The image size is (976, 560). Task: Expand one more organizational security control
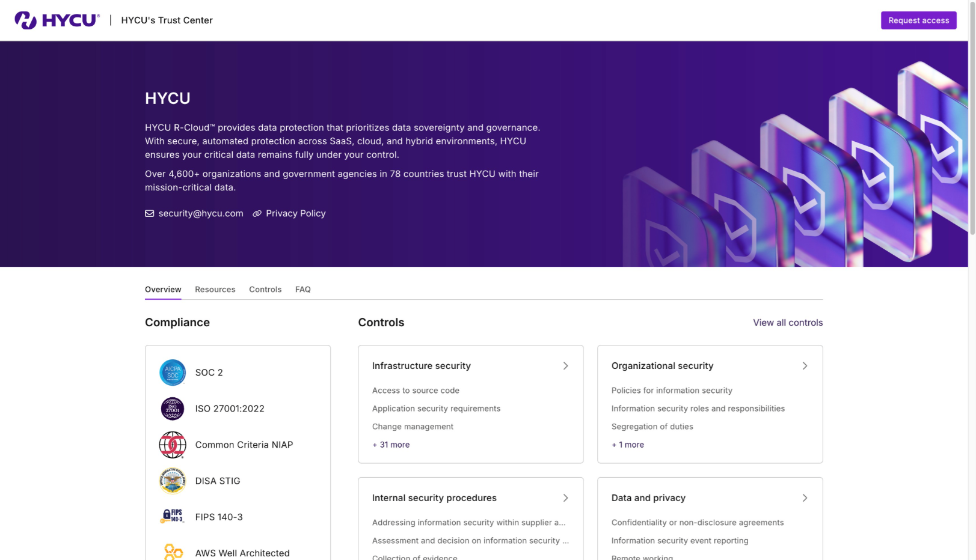627,445
